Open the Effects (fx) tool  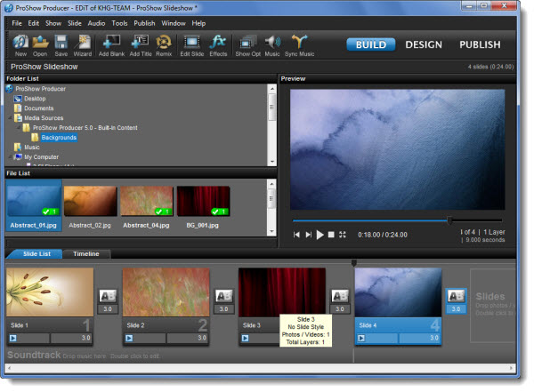pyautogui.click(x=218, y=44)
